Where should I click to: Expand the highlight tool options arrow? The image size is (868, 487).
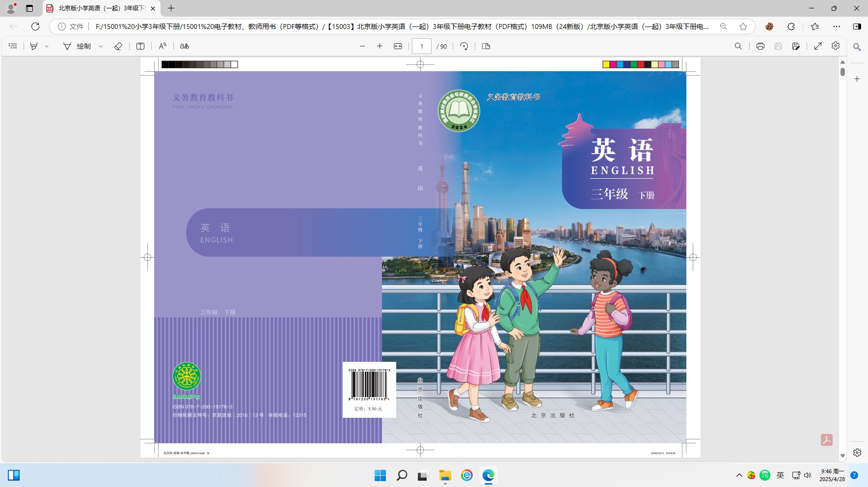click(47, 46)
